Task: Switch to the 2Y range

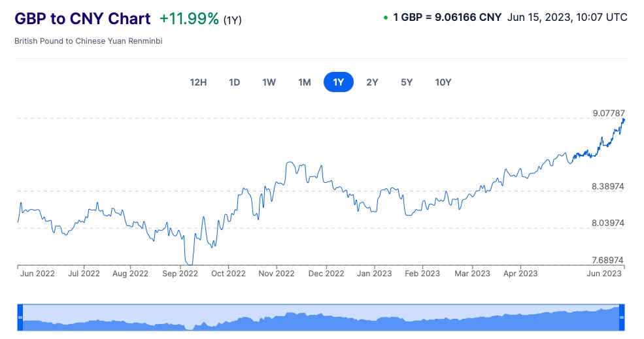Action: point(372,82)
